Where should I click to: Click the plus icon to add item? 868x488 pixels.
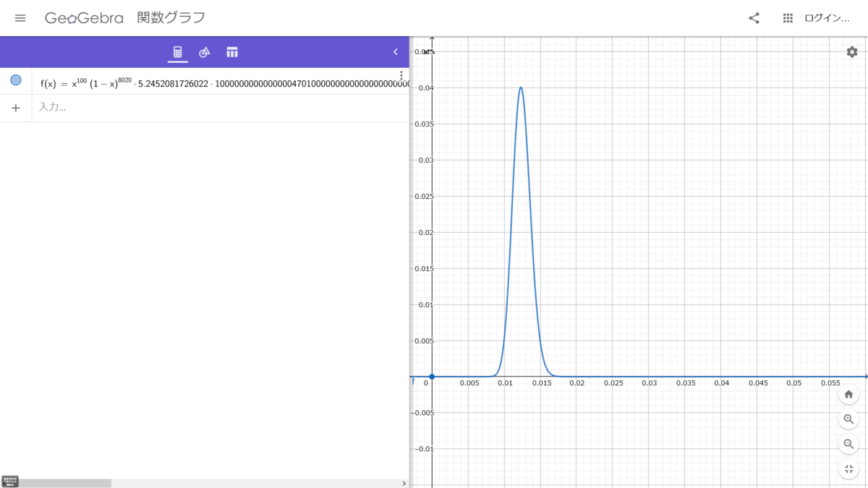click(x=16, y=108)
